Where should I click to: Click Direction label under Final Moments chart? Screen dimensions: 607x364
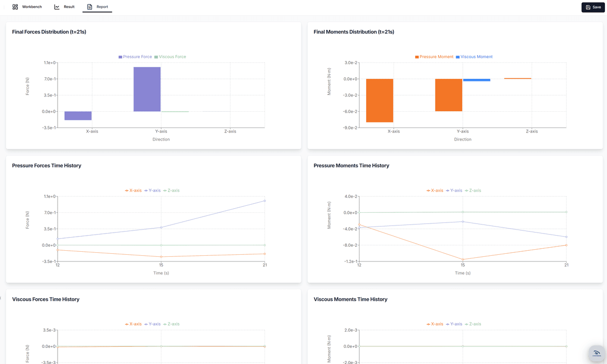click(x=463, y=139)
